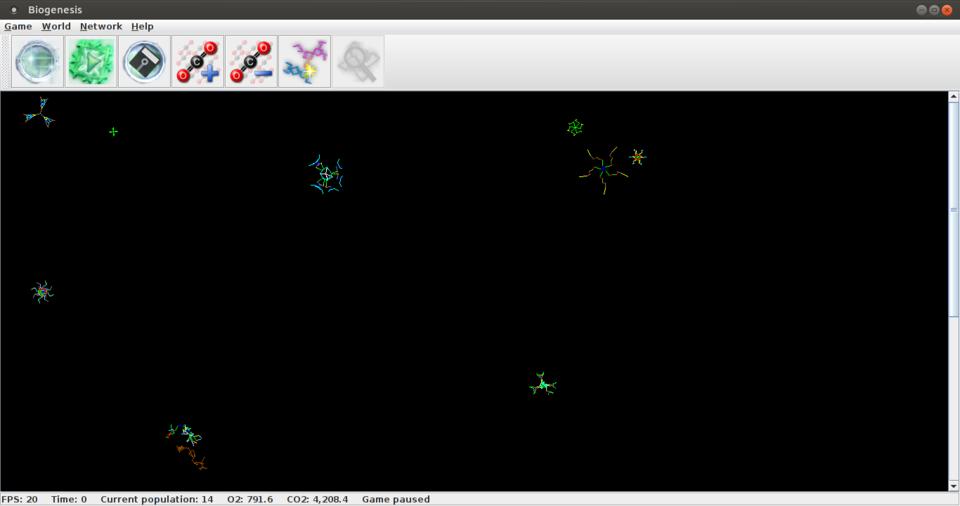Click the New World globe icon

pyautogui.click(x=38, y=62)
